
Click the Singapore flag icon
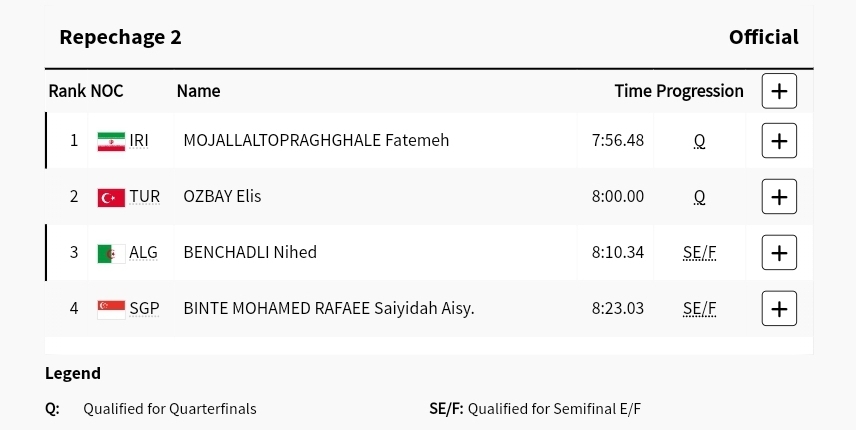[111, 309]
